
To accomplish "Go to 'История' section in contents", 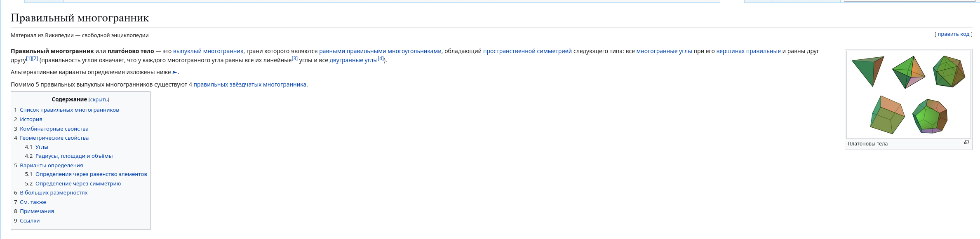I will pyautogui.click(x=31, y=119).
